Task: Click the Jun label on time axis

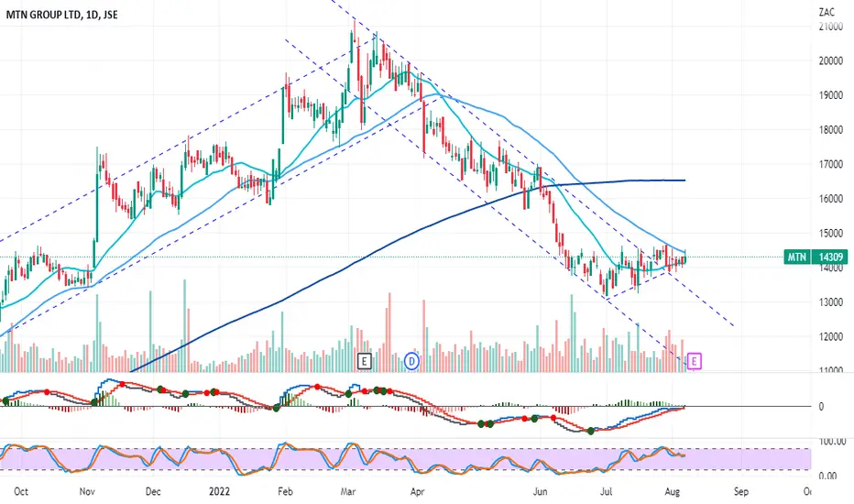Action: (x=540, y=491)
